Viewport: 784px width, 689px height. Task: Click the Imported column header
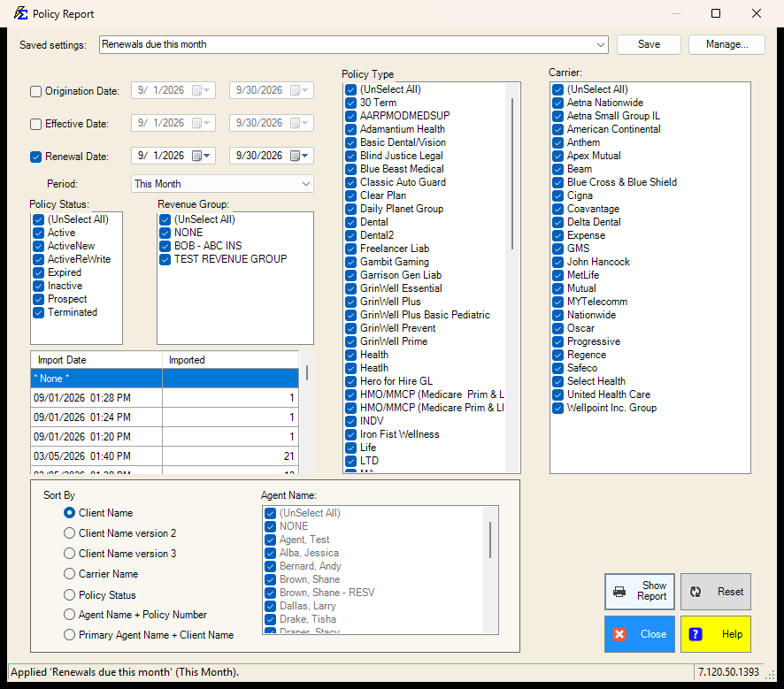(x=230, y=360)
